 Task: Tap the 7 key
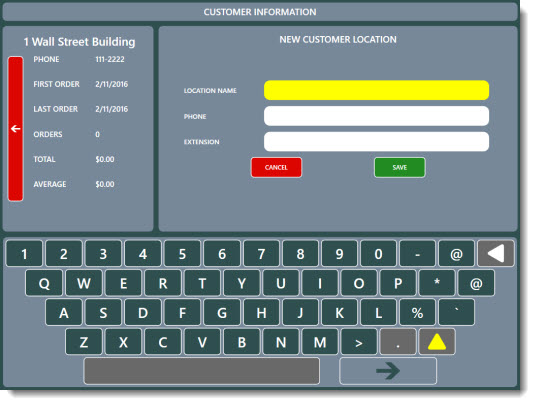coord(261,254)
